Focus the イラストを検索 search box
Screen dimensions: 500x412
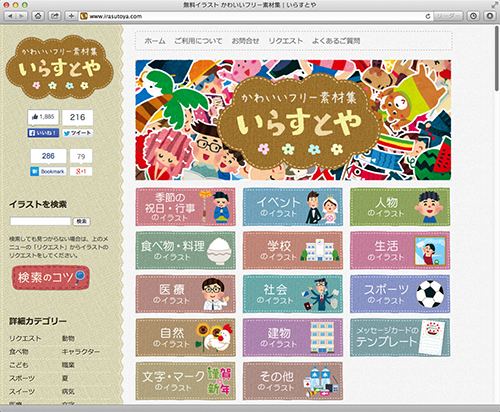(x=40, y=221)
